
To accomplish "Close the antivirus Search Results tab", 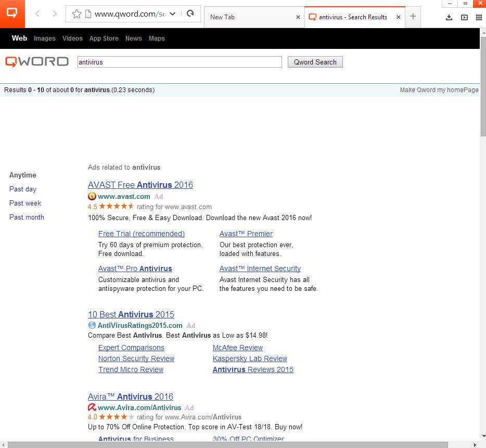I will tap(399, 17).
